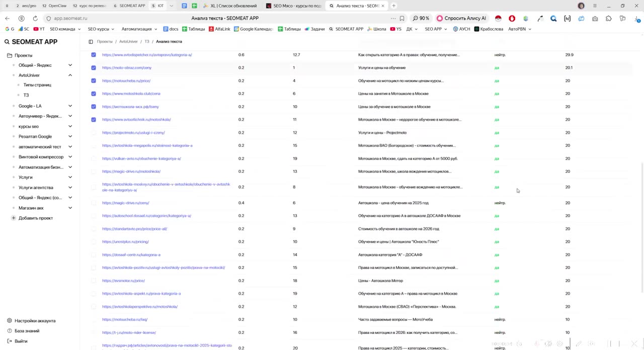Uncheck the avtodispetcher.ru row checkbox
This screenshot has width=644, height=350.
(x=94, y=55)
